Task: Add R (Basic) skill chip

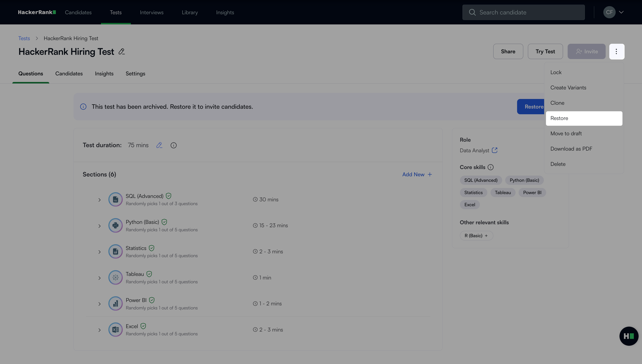Action: [476, 236]
